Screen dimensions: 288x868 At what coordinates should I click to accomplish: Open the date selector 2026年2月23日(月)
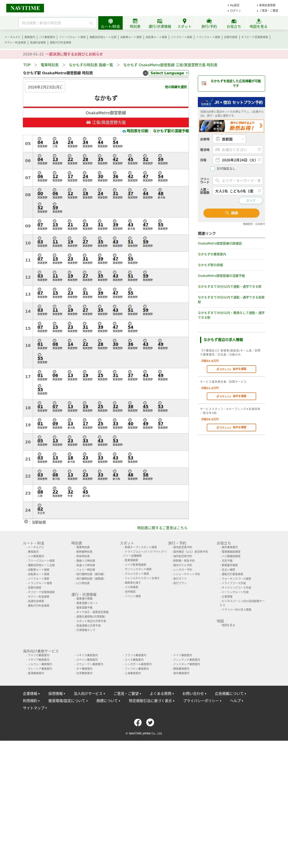(45, 87)
